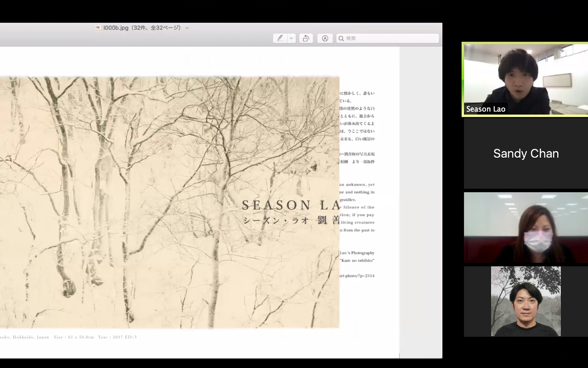Viewport: 588px width, 368px height.
Task: Expand the title bar chevron after 全32ページ
Action: (187, 28)
